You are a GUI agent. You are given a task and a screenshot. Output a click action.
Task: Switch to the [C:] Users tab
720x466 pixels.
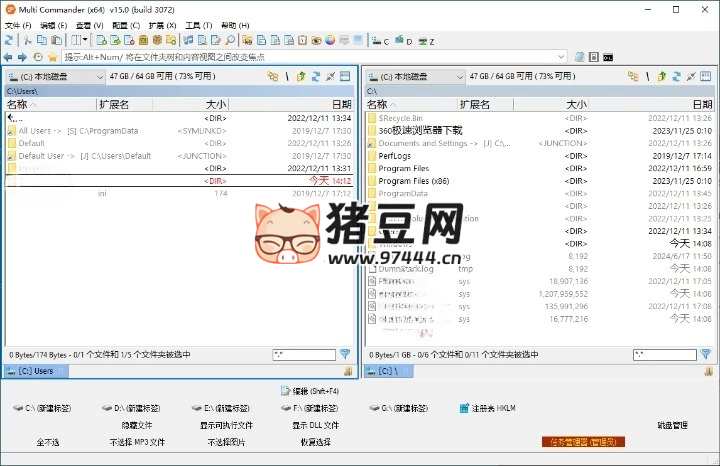(x=37, y=371)
